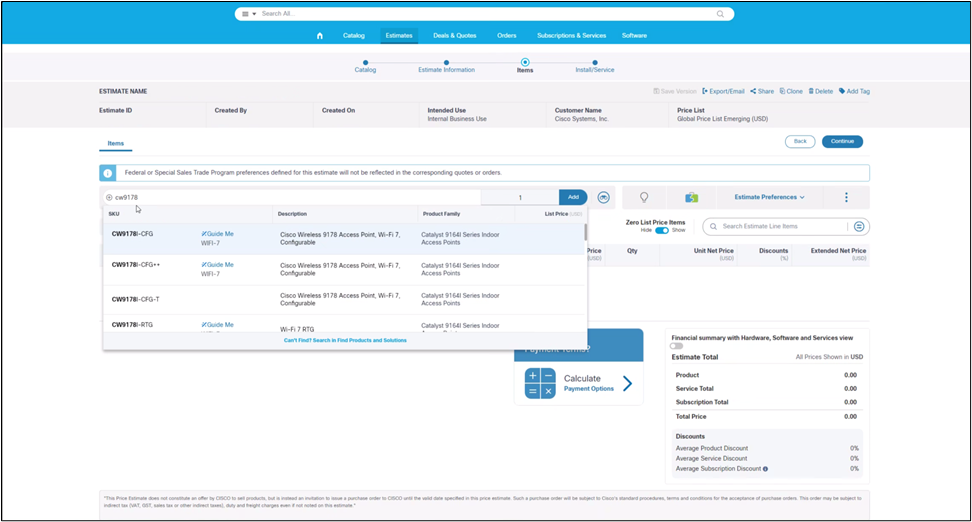
Task: Click the Export/Email action
Action: [723, 91]
